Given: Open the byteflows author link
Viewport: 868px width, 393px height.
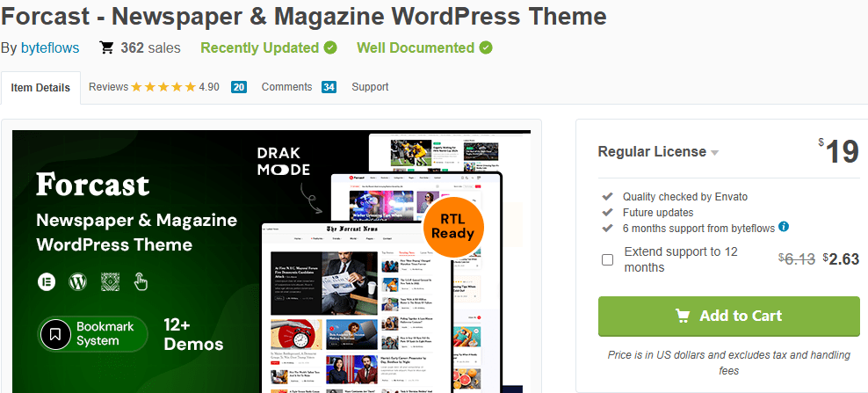Looking at the screenshot, I should (x=50, y=48).
